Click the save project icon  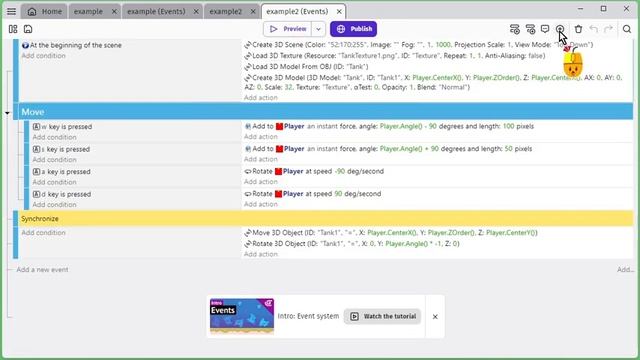tap(28, 29)
